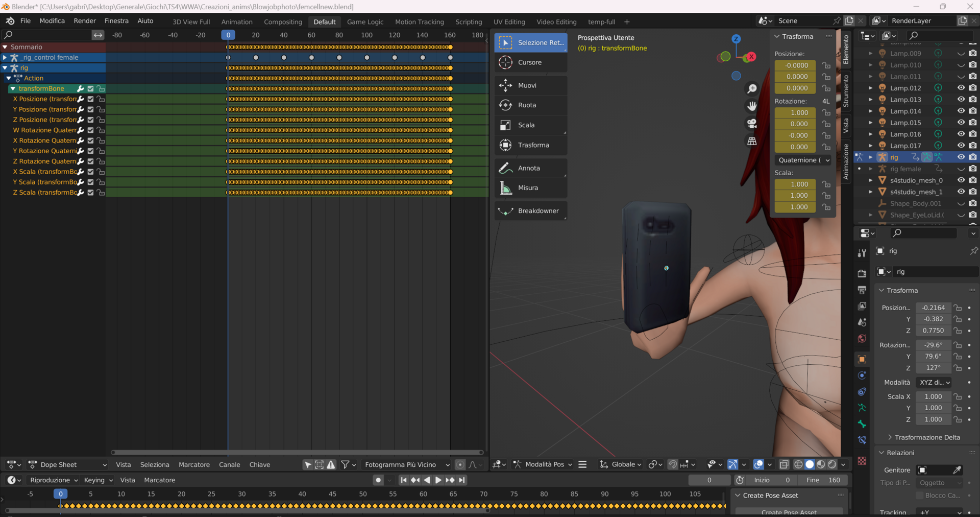Open the File menu

[x=26, y=21]
